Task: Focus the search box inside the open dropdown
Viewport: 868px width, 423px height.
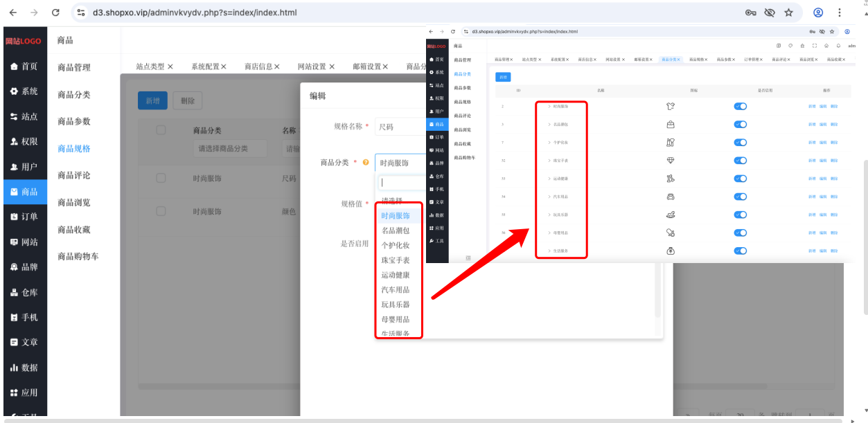Action: tap(401, 182)
